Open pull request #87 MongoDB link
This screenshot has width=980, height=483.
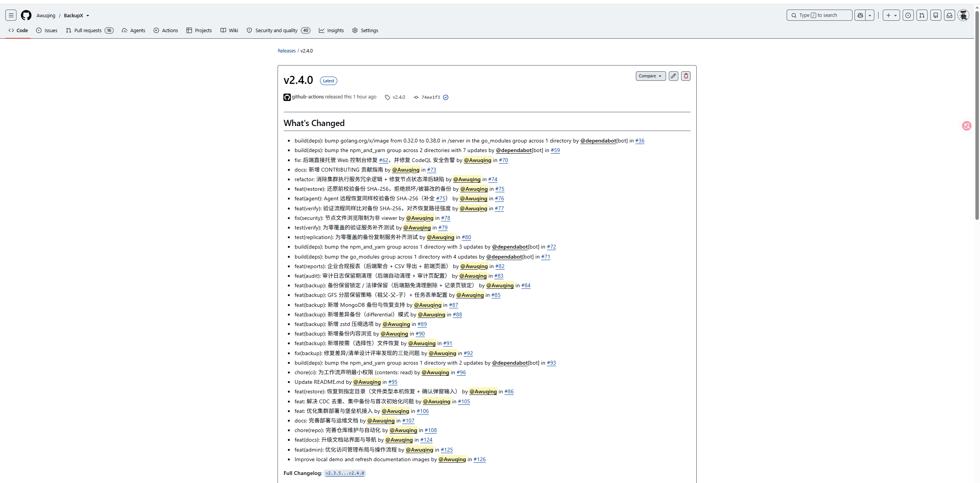(453, 305)
